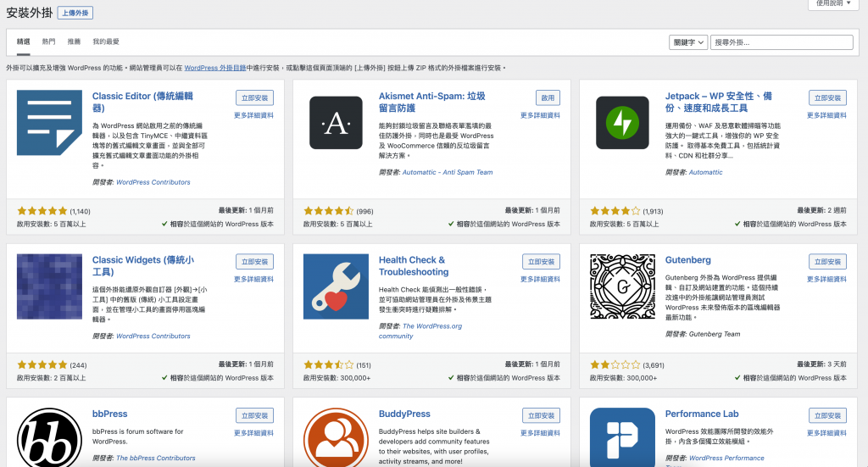Click the bbPress plugin icon
The width and height of the screenshot is (868, 467).
click(x=49, y=437)
